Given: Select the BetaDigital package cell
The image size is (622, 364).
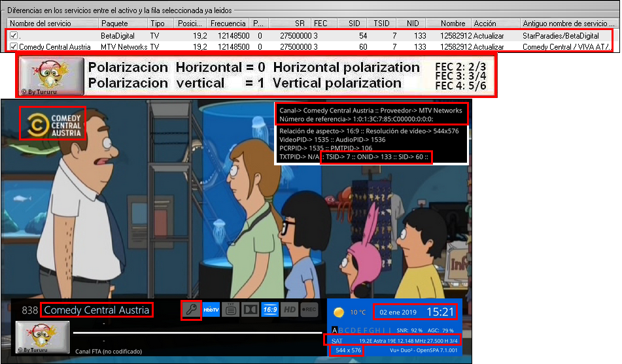Looking at the screenshot, I should [118, 36].
